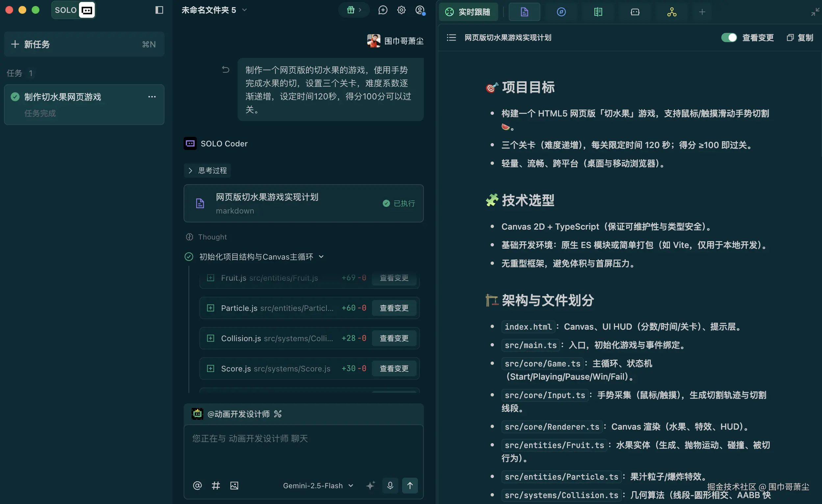Toggle the 查看变更 switch off
The height and width of the screenshot is (504, 822).
(x=729, y=38)
